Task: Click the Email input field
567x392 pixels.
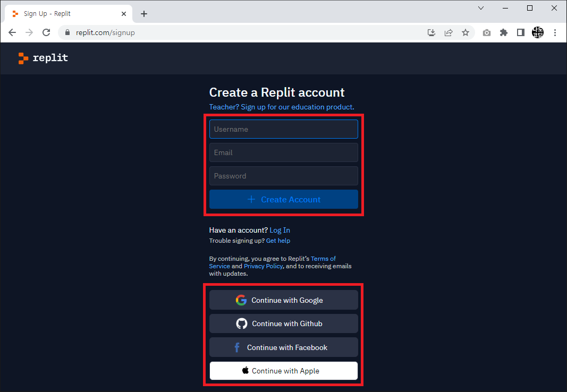Action: 284,152
